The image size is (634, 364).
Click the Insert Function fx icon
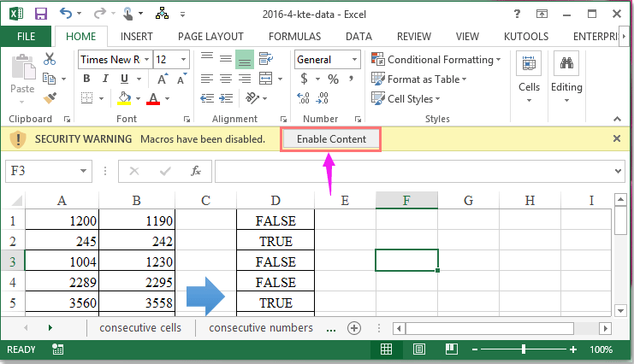[195, 171]
